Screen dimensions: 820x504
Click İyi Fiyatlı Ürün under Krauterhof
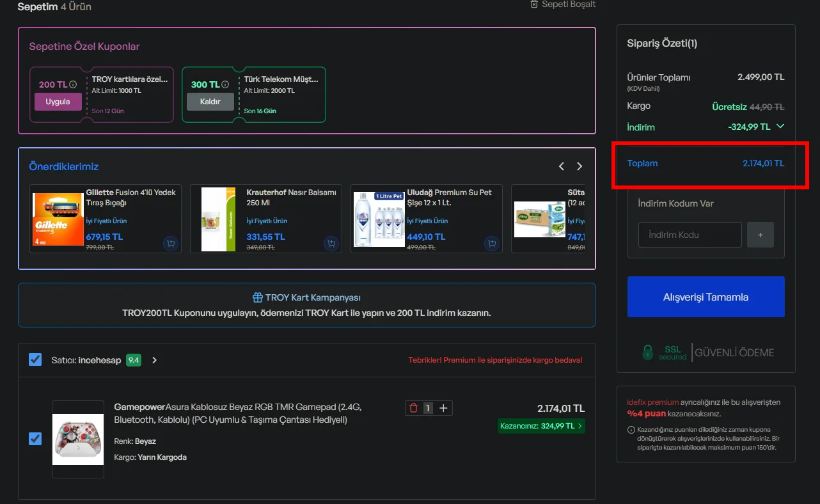(267, 221)
